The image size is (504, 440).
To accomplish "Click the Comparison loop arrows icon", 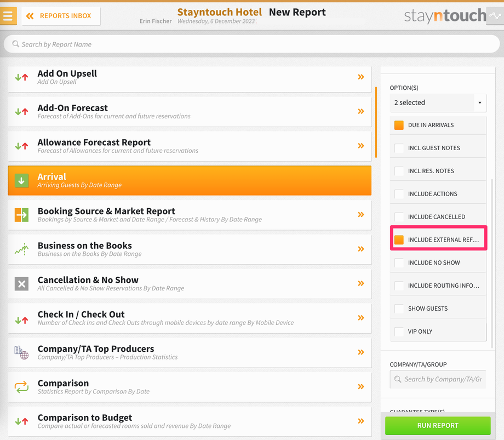I will [x=21, y=387].
